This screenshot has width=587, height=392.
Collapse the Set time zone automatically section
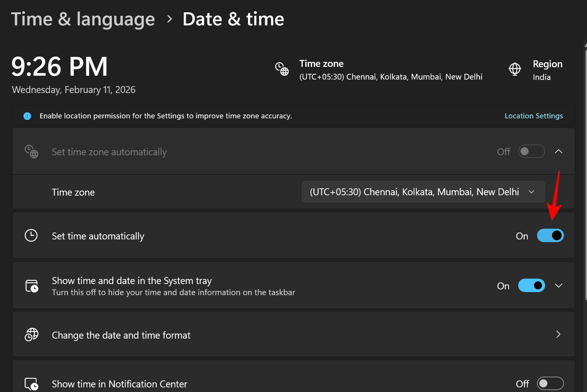point(559,151)
